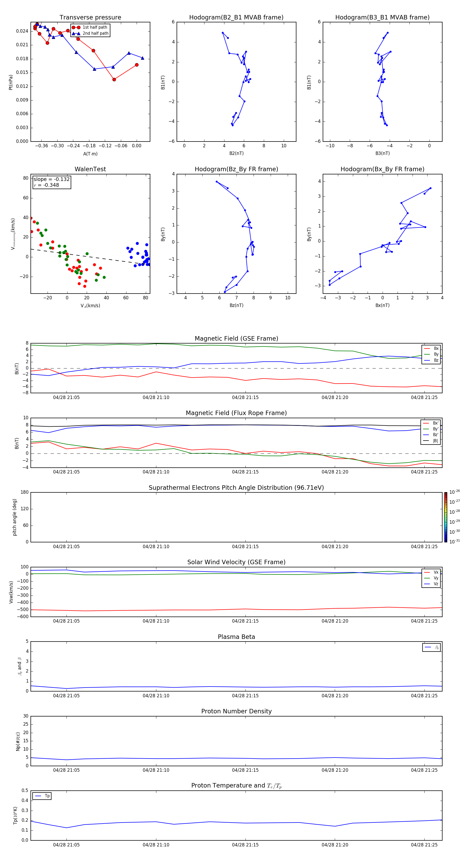Screen dimensions: 473x868
Task: Click 'Hodogram(B2_B1 MVAB frame)' title
Action: point(236,18)
